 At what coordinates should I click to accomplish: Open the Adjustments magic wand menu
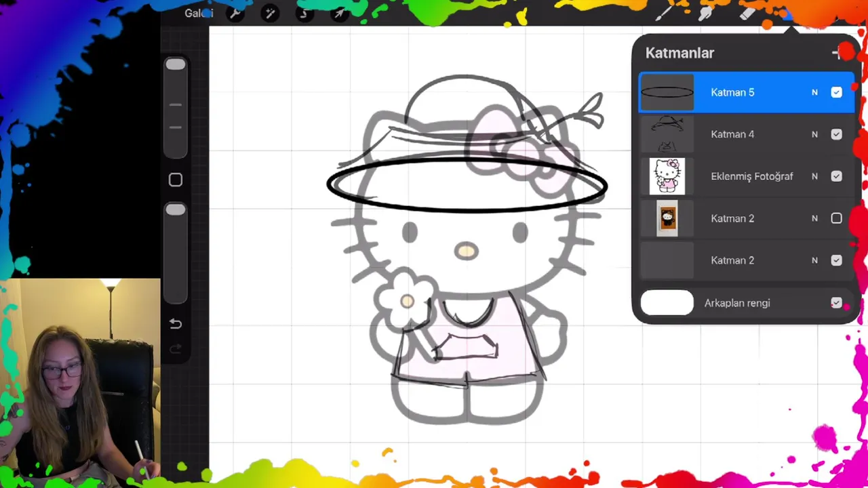(x=270, y=13)
